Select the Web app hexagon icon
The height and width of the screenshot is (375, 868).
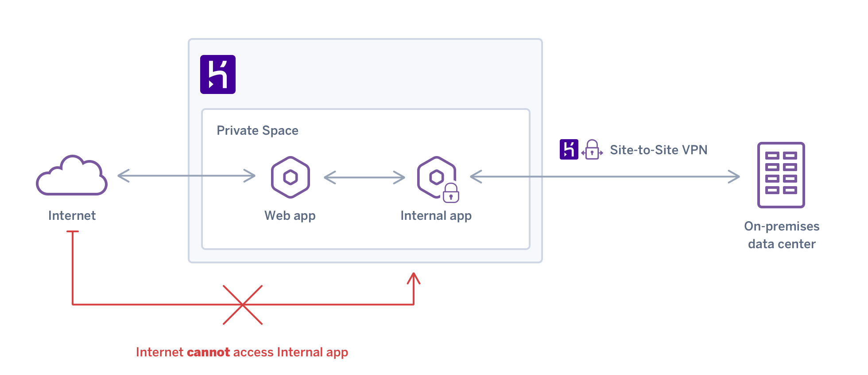pyautogui.click(x=290, y=177)
